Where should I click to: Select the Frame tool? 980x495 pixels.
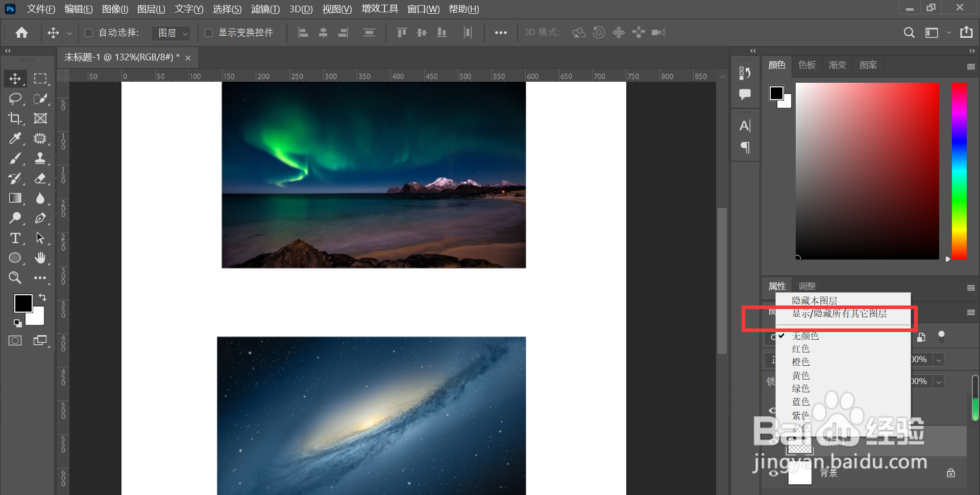40,119
